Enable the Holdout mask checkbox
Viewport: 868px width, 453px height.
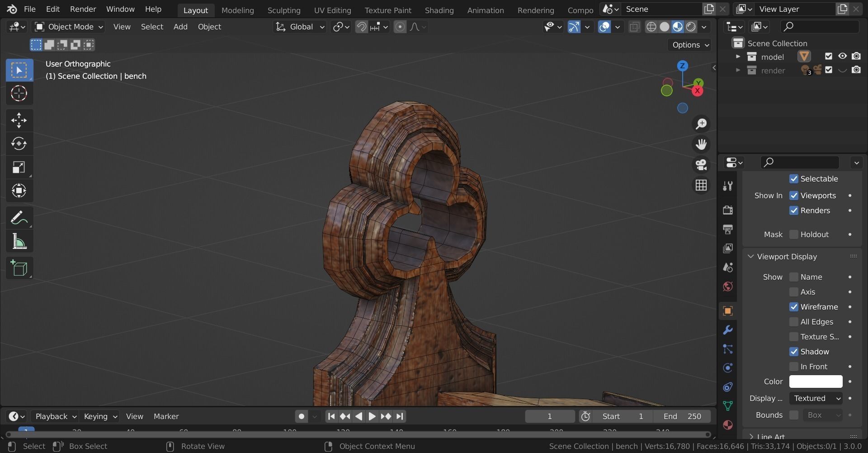coord(794,234)
